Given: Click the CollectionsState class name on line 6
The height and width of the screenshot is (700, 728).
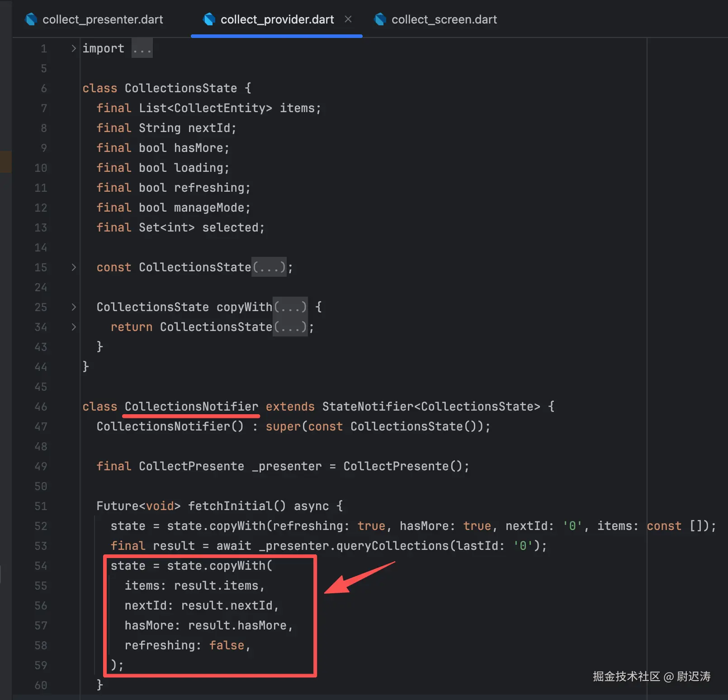Looking at the screenshot, I should tap(181, 88).
